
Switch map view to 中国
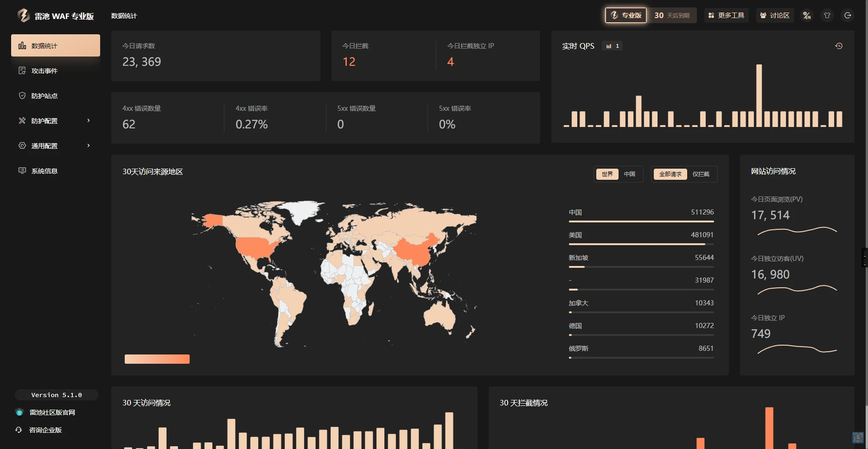pos(629,174)
